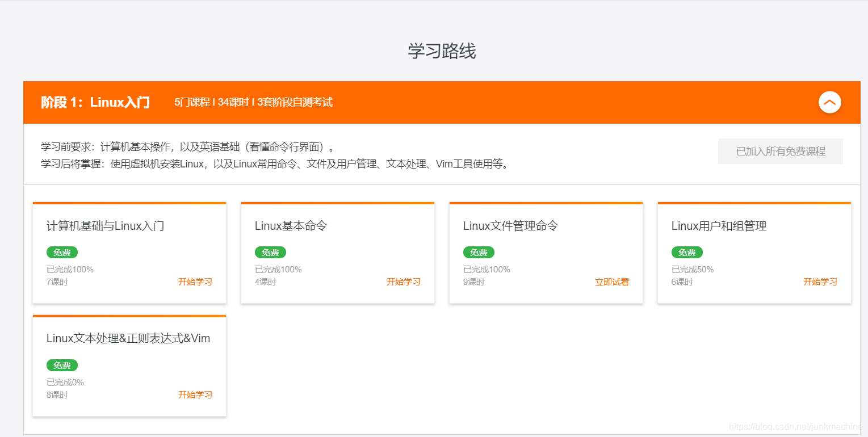Click the 已加入所有免费课程 button
This screenshot has width=868, height=437.
tap(780, 151)
